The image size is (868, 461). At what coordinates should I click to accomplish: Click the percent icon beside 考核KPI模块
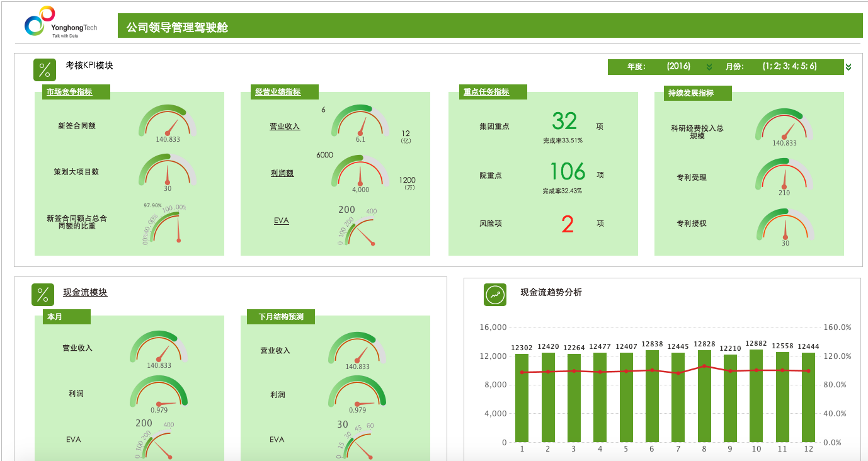(45, 70)
